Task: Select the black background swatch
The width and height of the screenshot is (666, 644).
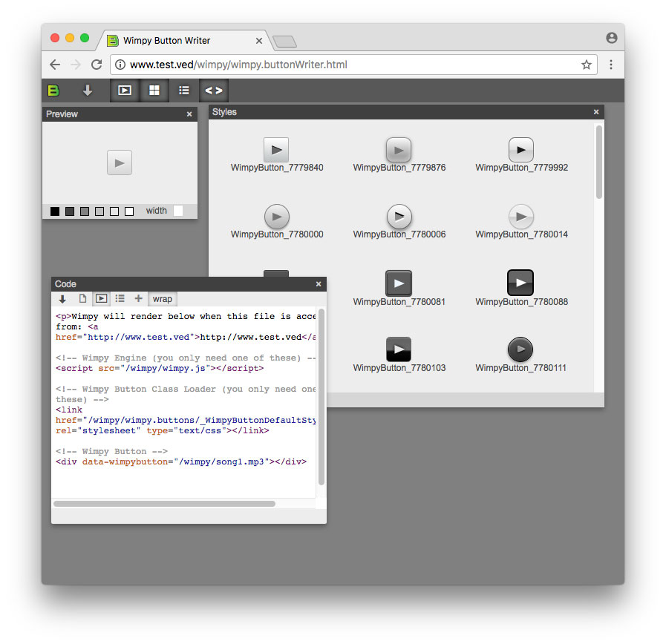Action: (55, 211)
